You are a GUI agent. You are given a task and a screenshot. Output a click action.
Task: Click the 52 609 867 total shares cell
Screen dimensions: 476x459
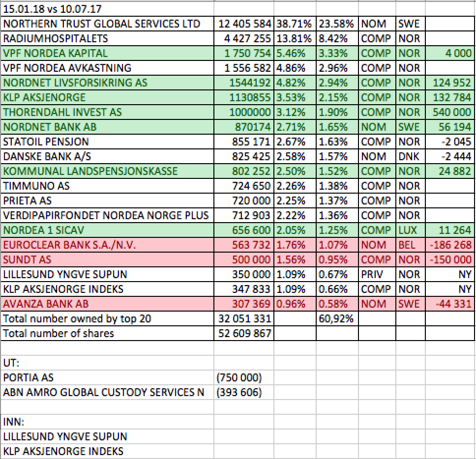tap(244, 333)
